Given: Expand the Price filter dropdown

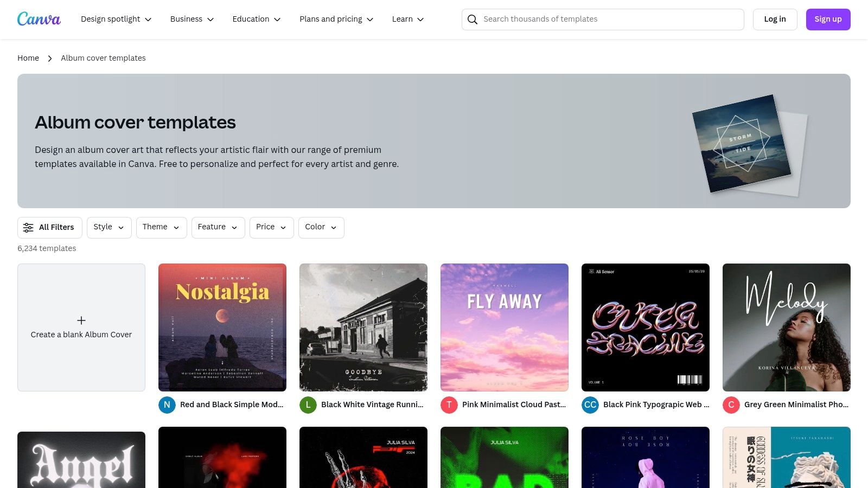Looking at the screenshot, I should (x=271, y=227).
